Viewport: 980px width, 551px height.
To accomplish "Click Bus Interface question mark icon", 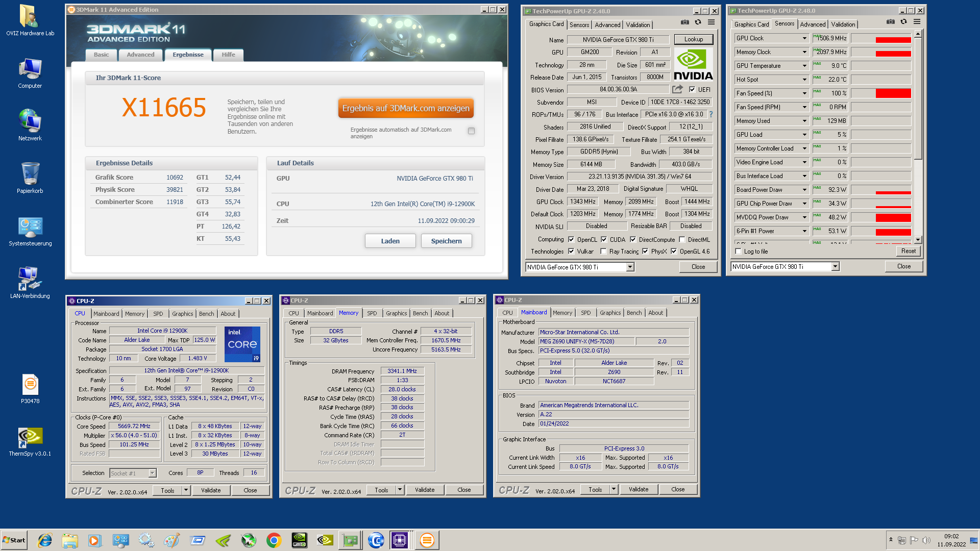I will 710,114.
